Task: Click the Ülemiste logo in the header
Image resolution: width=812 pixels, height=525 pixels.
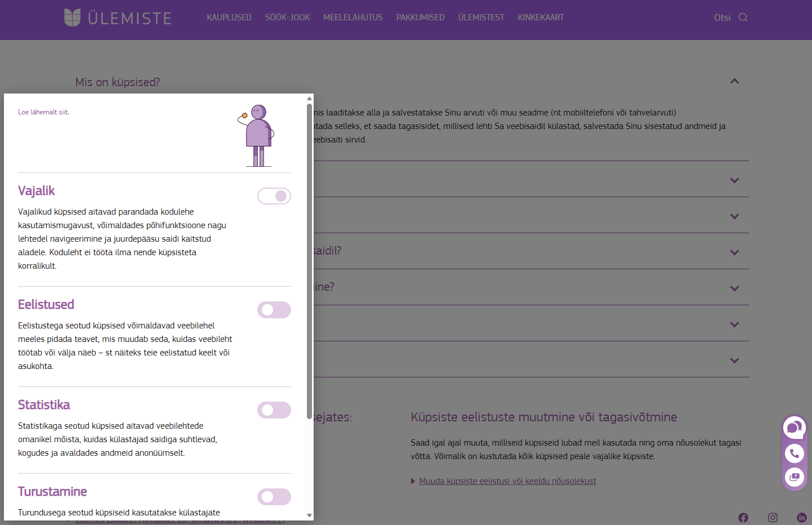Action: pyautogui.click(x=118, y=17)
